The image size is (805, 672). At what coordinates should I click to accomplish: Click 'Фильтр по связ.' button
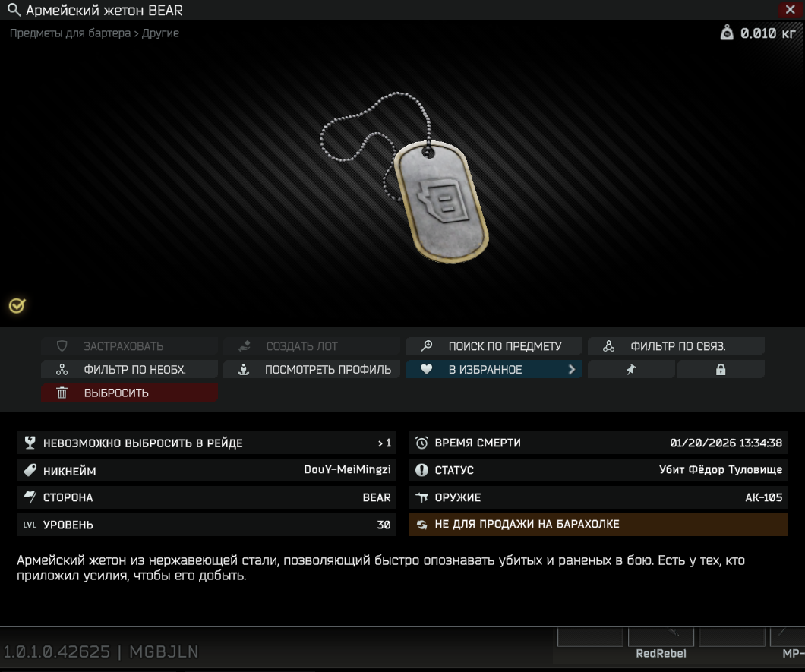(676, 346)
